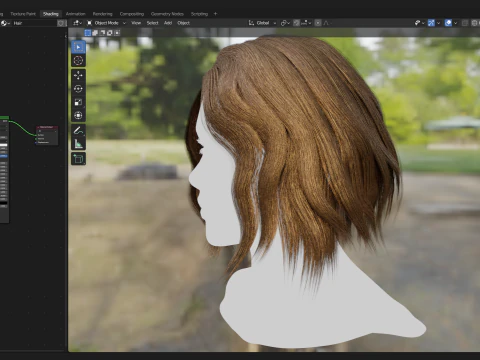The height and width of the screenshot is (360, 480).
Task: Open the Add menu in viewport header
Action: point(168,23)
